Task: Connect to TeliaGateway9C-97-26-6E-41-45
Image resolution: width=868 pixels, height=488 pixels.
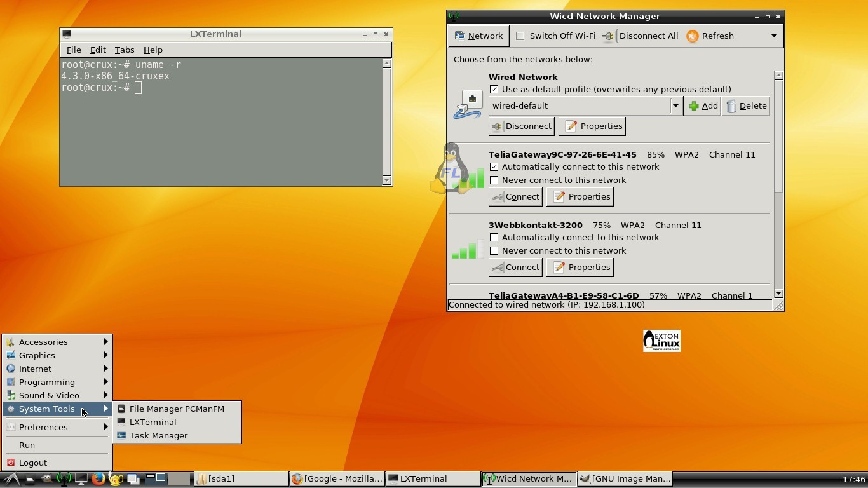Action: (x=515, y=196)
